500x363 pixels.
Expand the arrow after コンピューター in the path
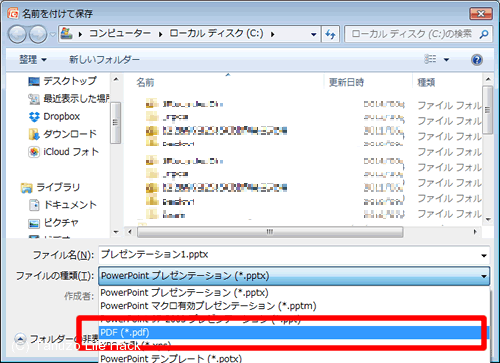pos(161,34)
